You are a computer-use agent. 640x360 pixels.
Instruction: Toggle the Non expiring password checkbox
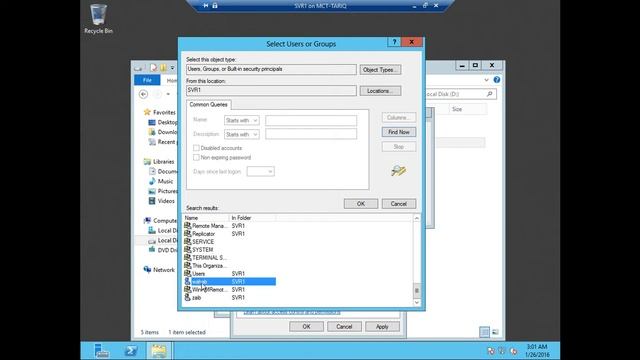point(196,157)
